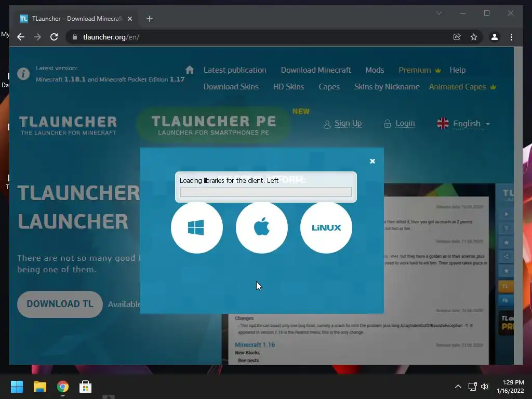Click the TLauncher PE banner button
The image size is (532, 399).
click(214, 125)
